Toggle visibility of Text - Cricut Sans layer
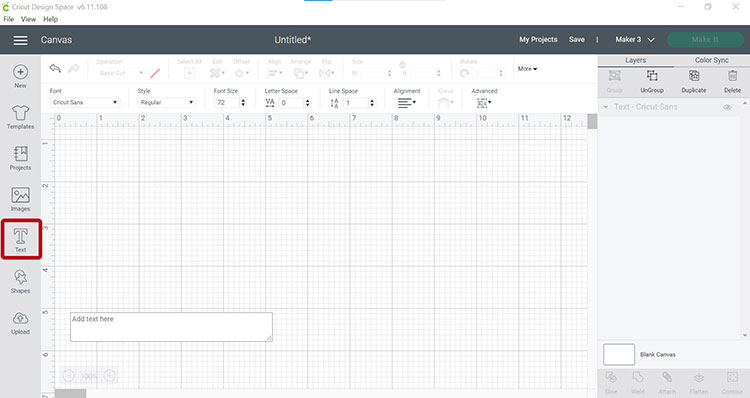Viewport: 750px width, 398px height. [727, 107]
